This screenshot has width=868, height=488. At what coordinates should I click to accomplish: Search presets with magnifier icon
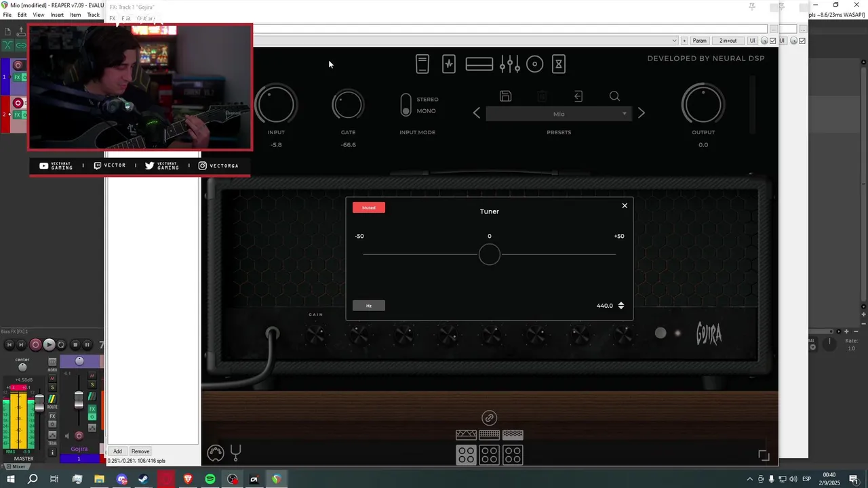click(614, 96)
